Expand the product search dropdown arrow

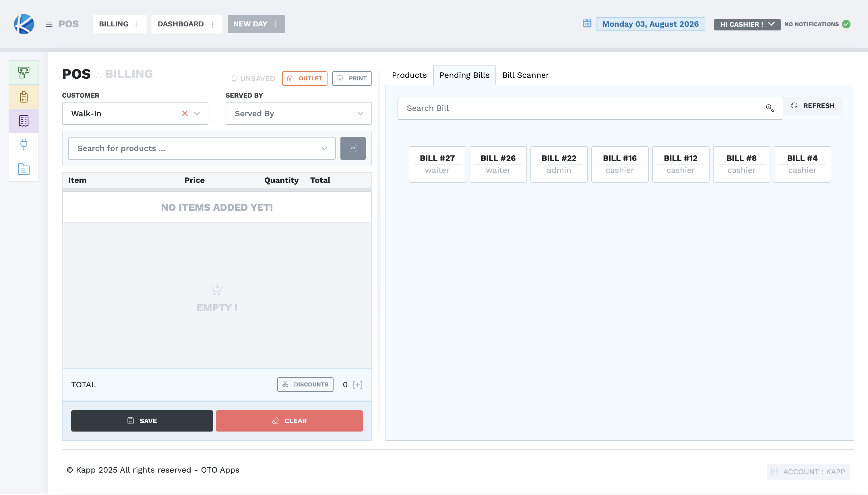[324, 148]
